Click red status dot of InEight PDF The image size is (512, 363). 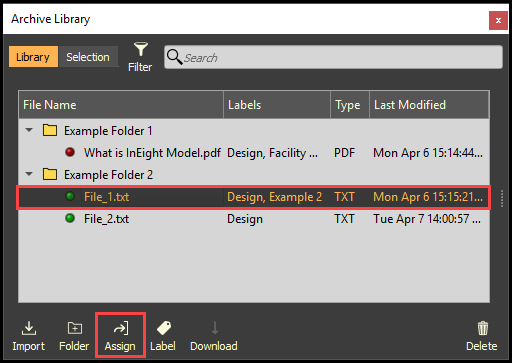[70, 152]
